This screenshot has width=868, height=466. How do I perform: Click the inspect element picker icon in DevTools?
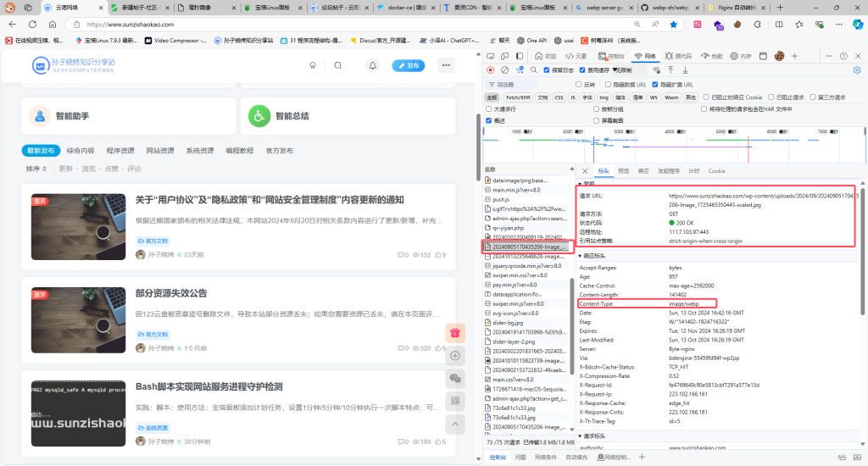coord(491,56)
